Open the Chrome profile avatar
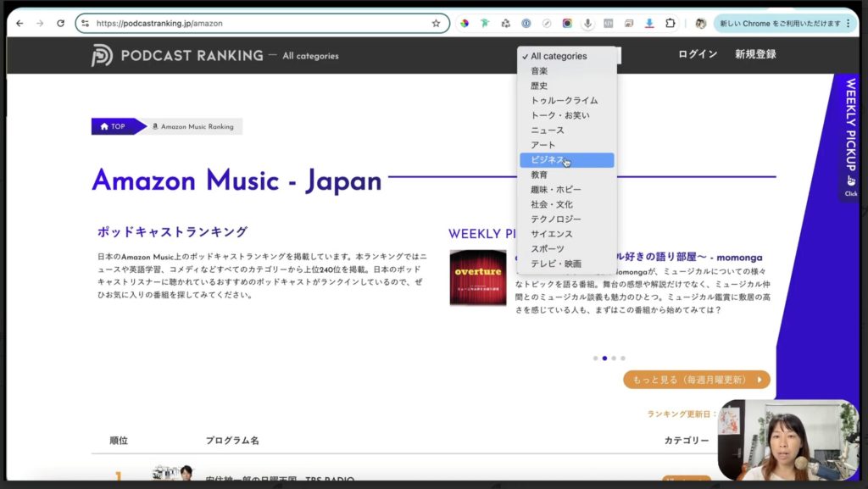The height and width of the screenshot is (489, 868). point(700,23)
